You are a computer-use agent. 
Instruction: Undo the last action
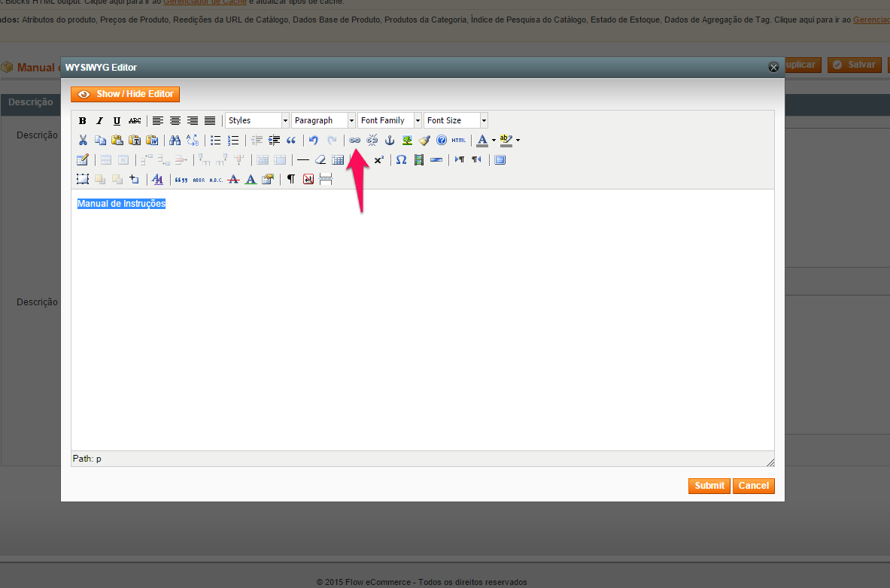click(x=314, y=140)
